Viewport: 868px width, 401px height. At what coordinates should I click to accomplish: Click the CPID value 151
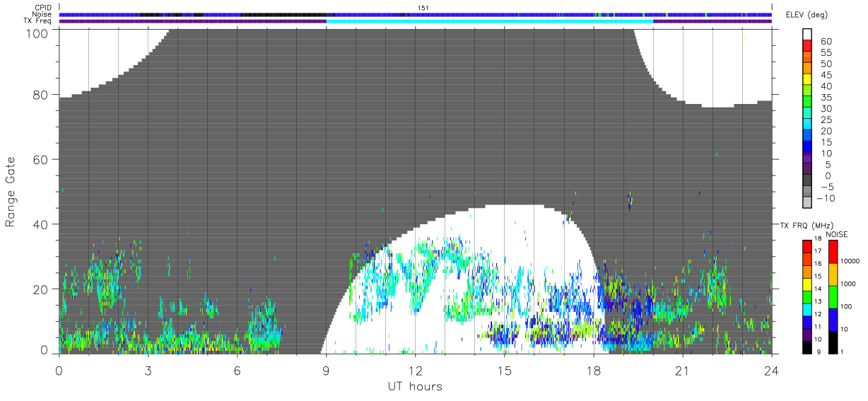423,8
